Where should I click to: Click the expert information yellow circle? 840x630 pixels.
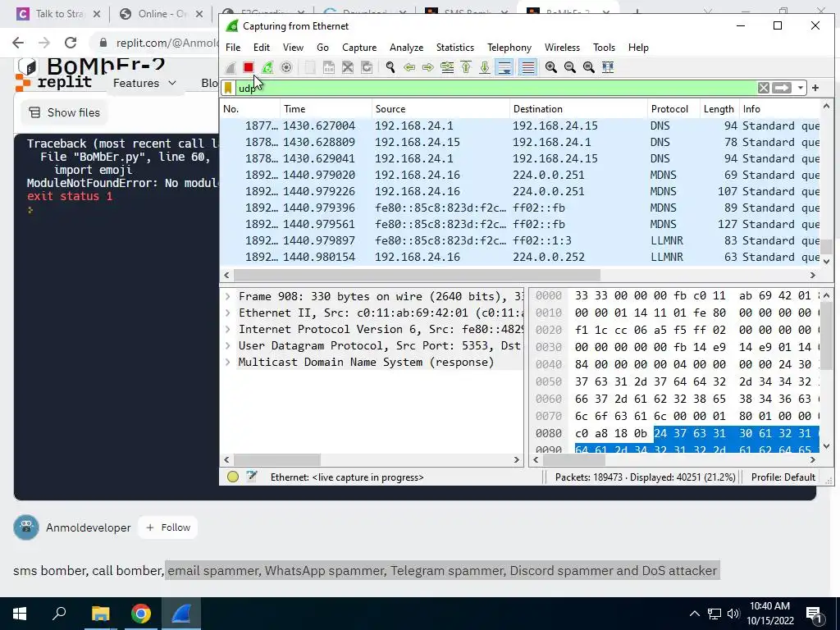point(232,477)
